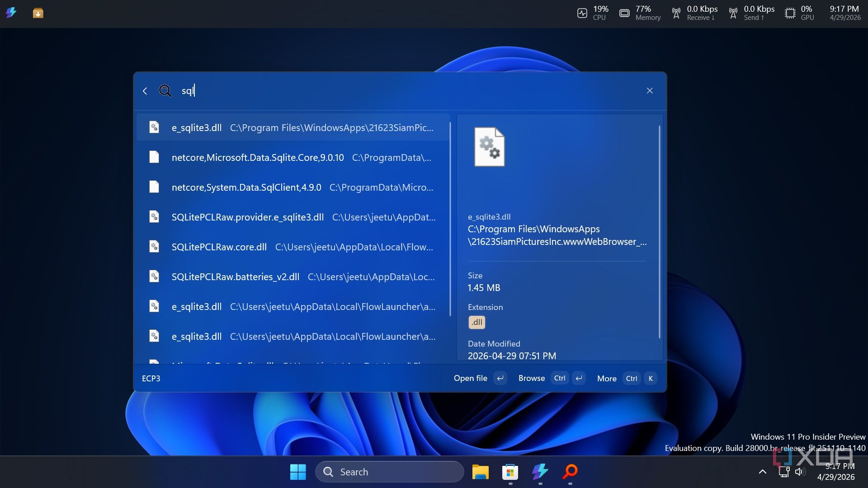Open File Explorer from the taskbar
868x488 pixels.
[480, 472]
